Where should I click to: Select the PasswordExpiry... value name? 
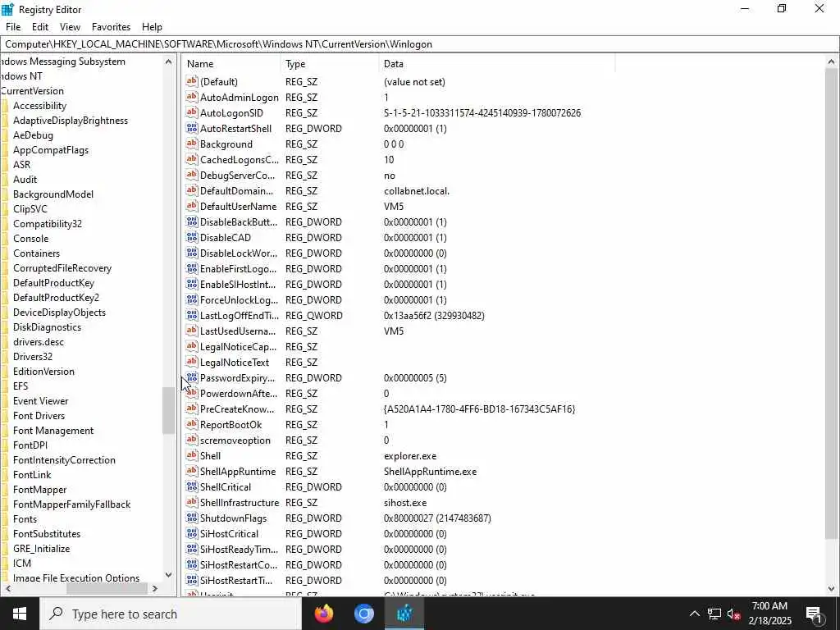(237, 377)
